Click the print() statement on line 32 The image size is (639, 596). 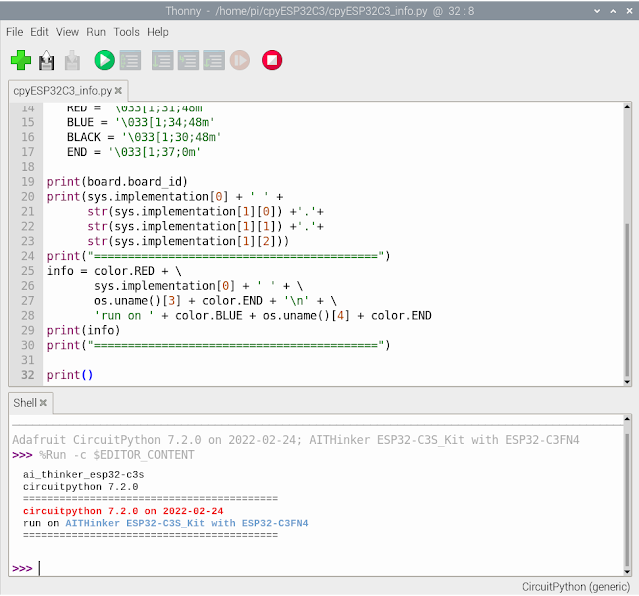70,375
